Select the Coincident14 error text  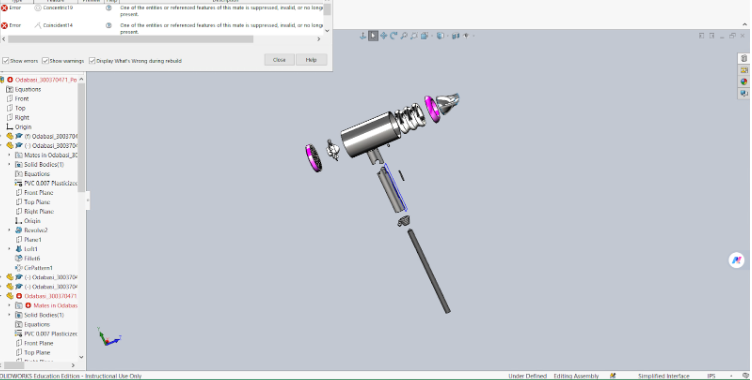tap(58, 25)
